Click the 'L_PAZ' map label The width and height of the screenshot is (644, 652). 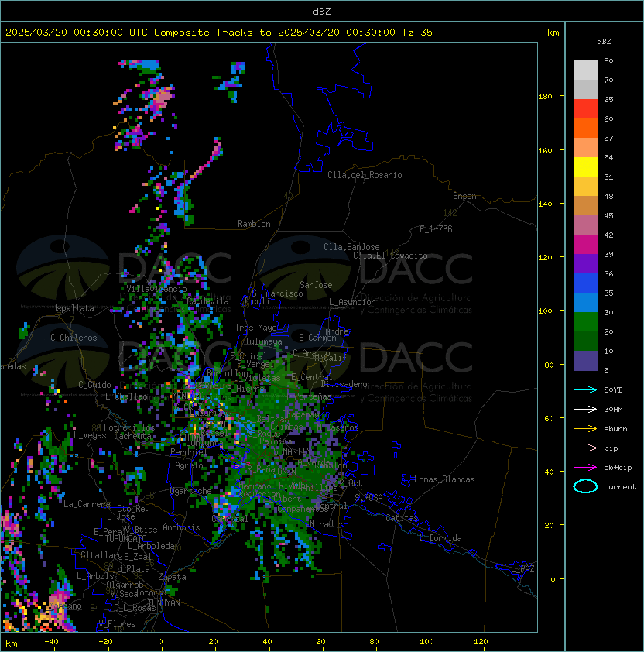click(x=522, y=569)
